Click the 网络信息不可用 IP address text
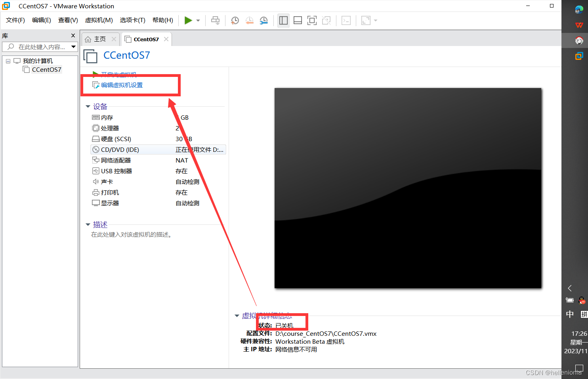 point(296,349)
